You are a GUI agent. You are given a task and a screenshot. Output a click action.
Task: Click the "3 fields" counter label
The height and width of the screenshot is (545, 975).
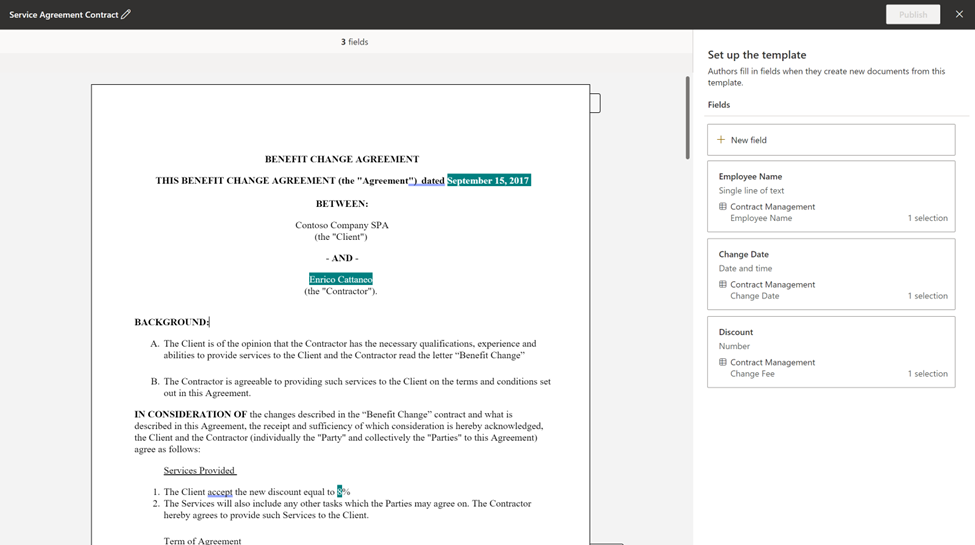coord(354,42)
